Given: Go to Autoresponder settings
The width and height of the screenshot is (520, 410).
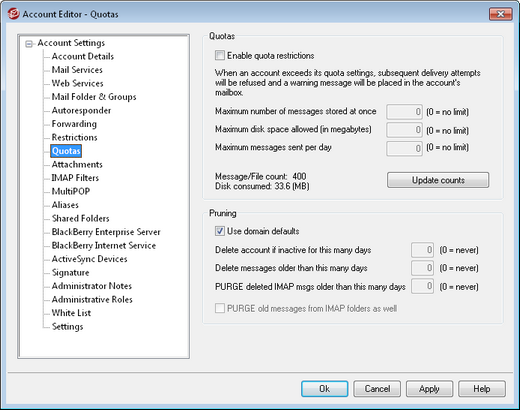Looking at the screenshot, I should [81, 110].
